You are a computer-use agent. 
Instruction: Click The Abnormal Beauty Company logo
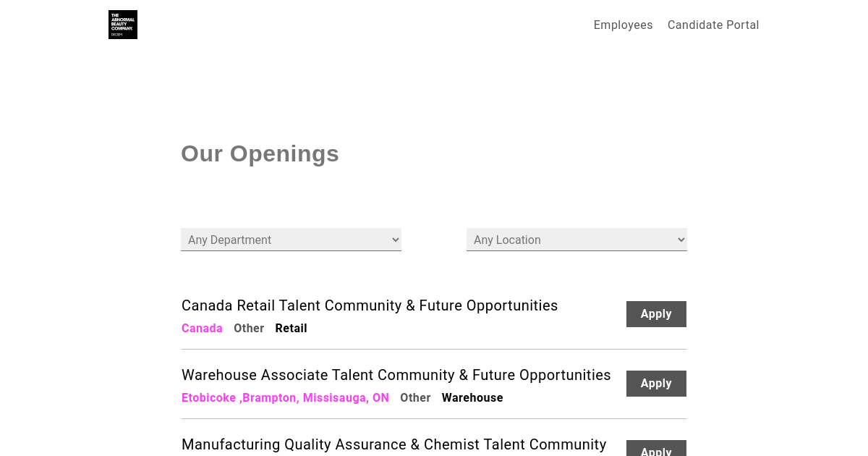tap(123, 25)
